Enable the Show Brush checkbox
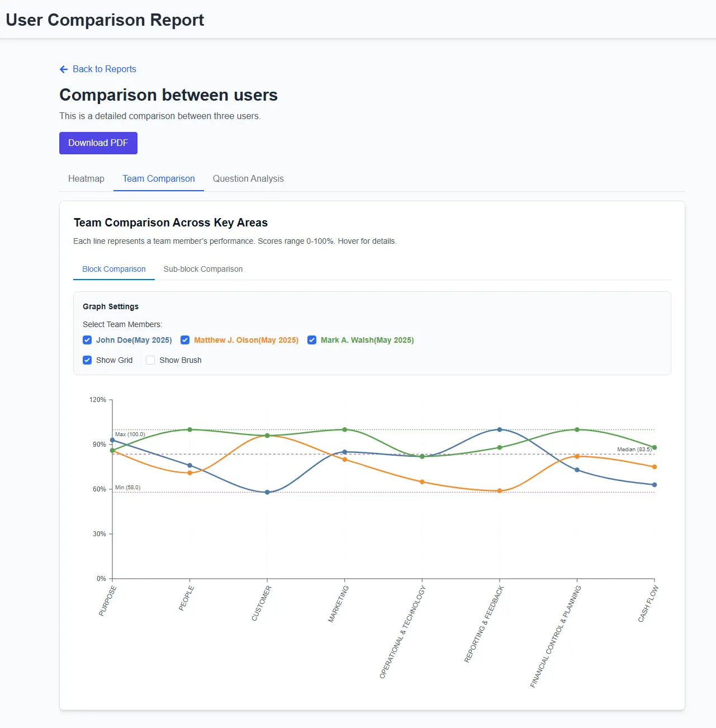This screenshot has width=716, height=728. (150, 360)
